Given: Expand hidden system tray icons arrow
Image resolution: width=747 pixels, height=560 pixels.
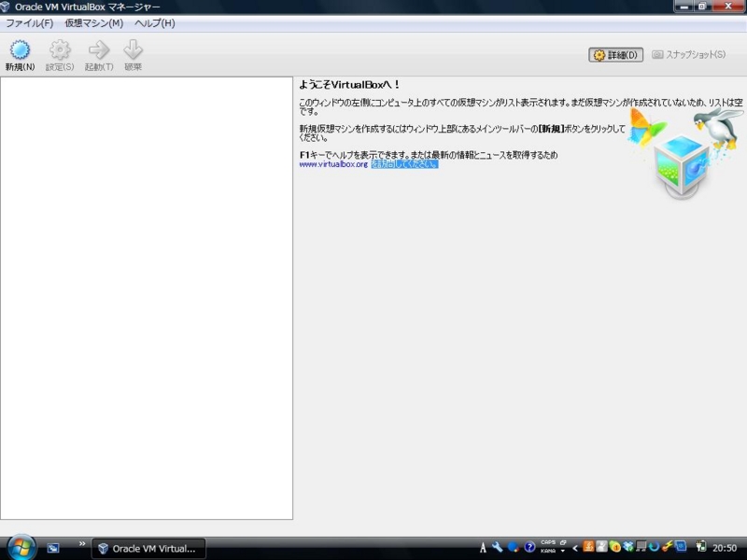Looking at the screenshot, I should tap(575, 548).
